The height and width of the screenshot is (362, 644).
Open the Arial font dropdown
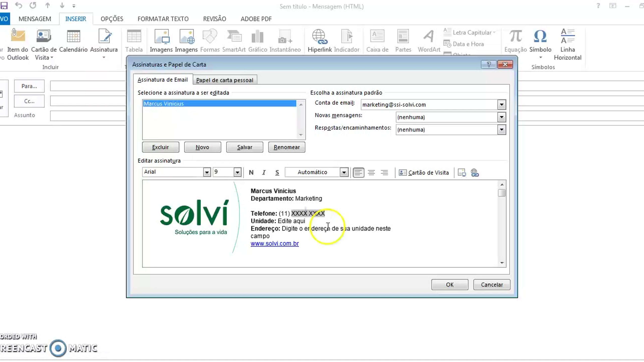pos(207,172)
